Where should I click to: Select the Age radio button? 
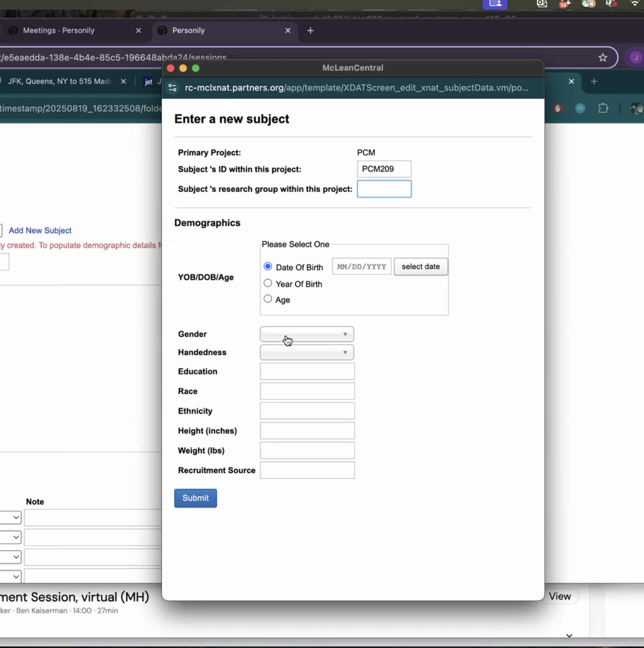[x=268, y=299]
